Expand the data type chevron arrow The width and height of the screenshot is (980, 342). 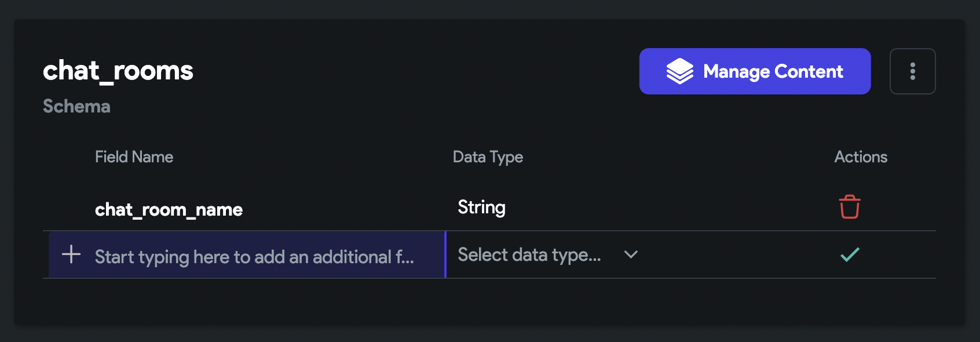631,254
